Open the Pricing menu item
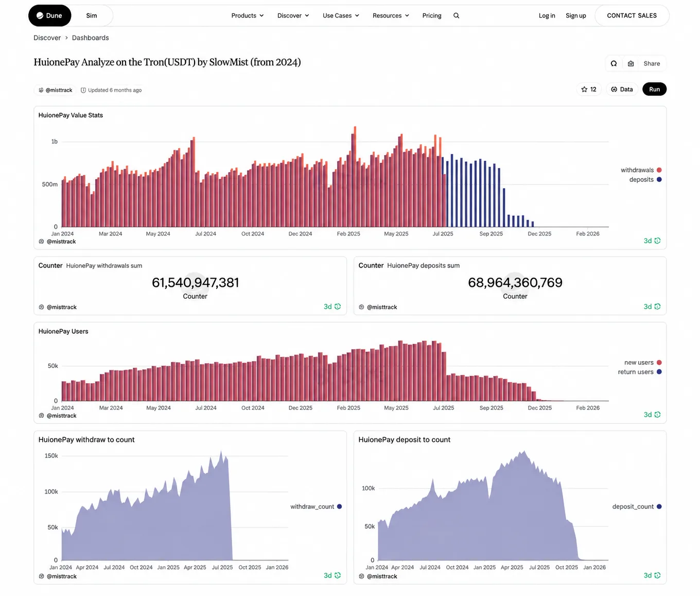The width and height of the screenshot is (700, 596). (432, 15)
